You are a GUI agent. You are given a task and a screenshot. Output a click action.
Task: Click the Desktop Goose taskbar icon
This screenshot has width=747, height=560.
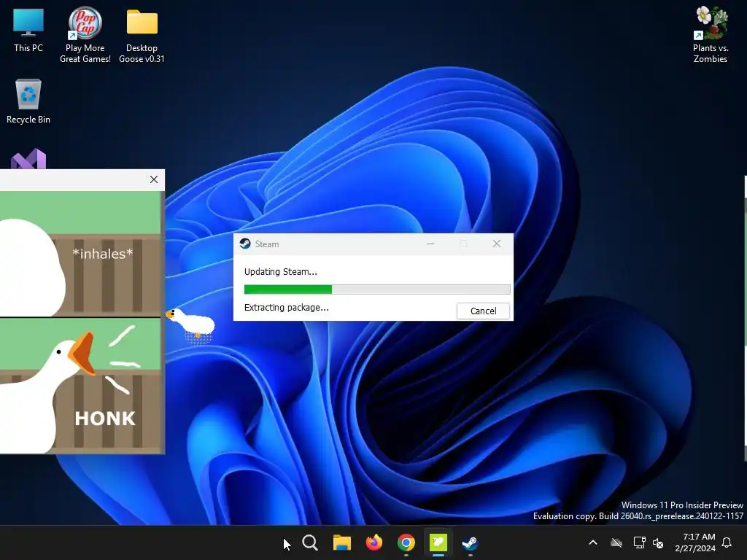point(438,542)
